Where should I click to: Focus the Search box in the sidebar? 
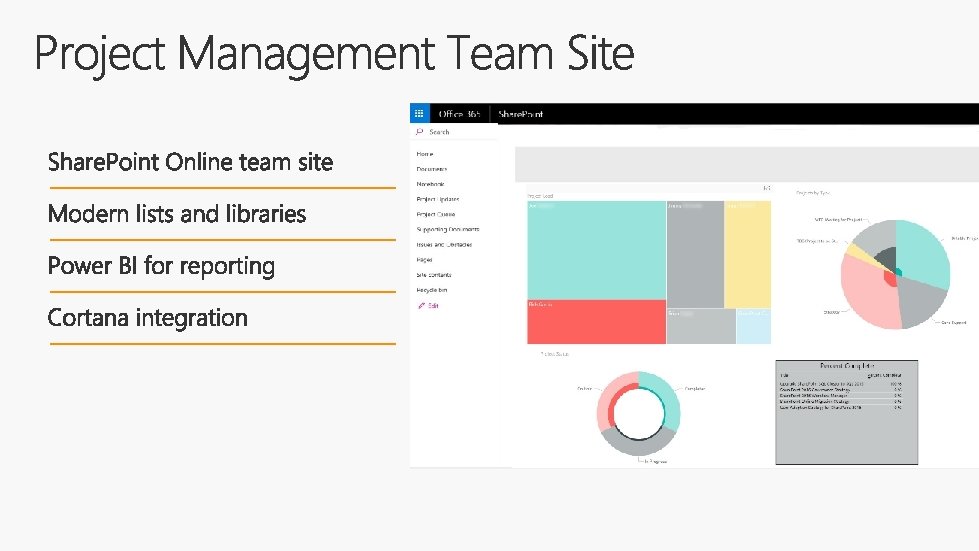click(x=455, y=132)
